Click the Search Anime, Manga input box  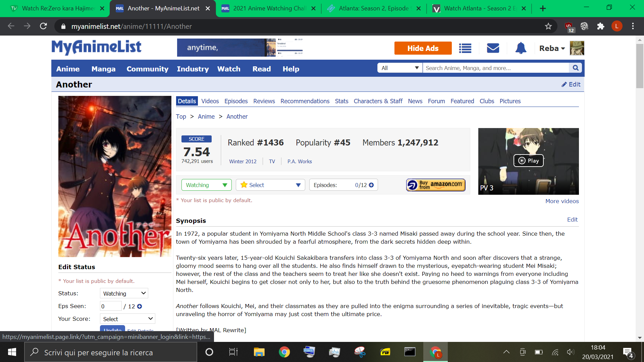click(496, 68)
